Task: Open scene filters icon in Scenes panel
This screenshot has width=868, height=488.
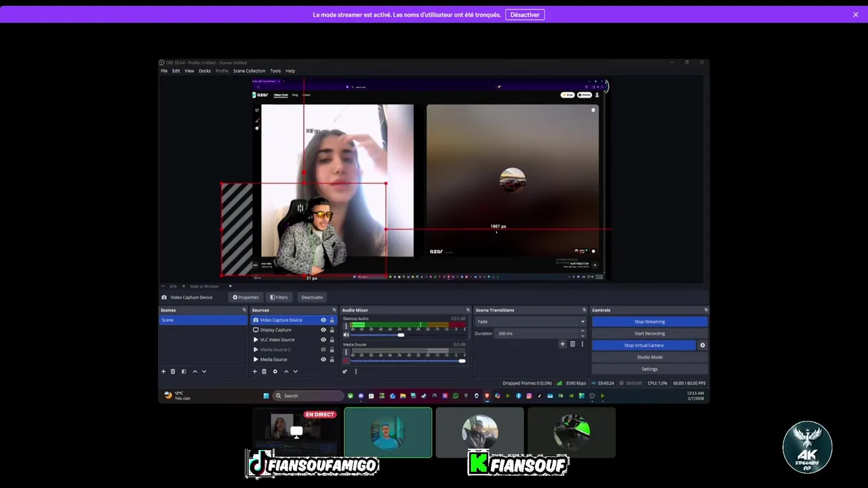Action: coord(184,371)
